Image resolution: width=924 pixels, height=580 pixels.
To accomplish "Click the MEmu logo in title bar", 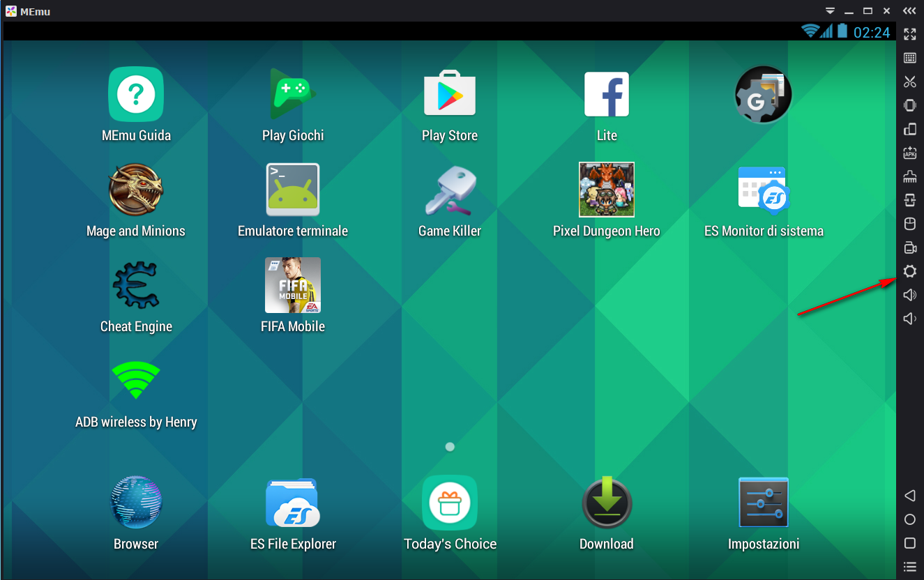I will point(11,11).
